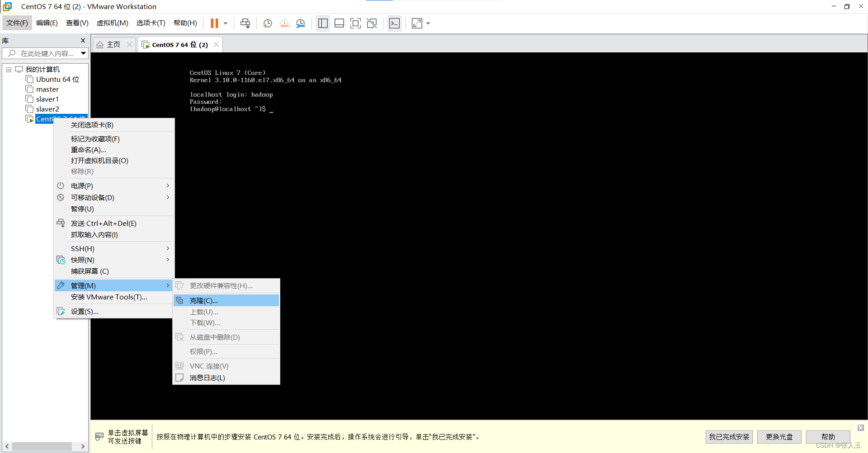The width and height of the screenshot is (868, 453).
Task: Choose 重命名(A)... menu entry
Action: 114,149
